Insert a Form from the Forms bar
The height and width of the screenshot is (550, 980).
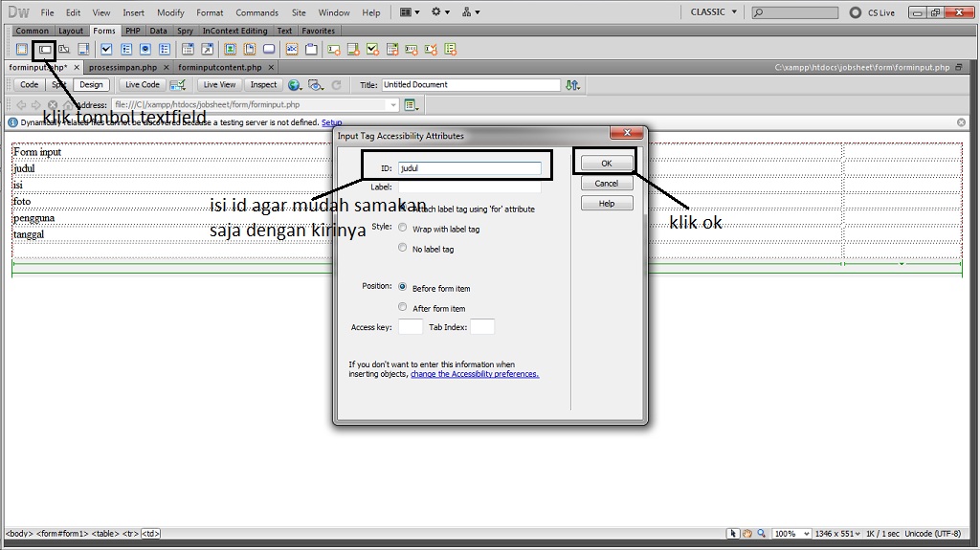pyautogui.click(x=22, y=50)
